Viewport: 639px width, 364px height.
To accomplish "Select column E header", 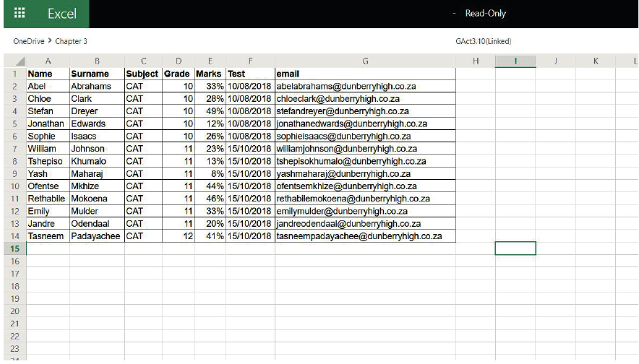I will point(210,61).
